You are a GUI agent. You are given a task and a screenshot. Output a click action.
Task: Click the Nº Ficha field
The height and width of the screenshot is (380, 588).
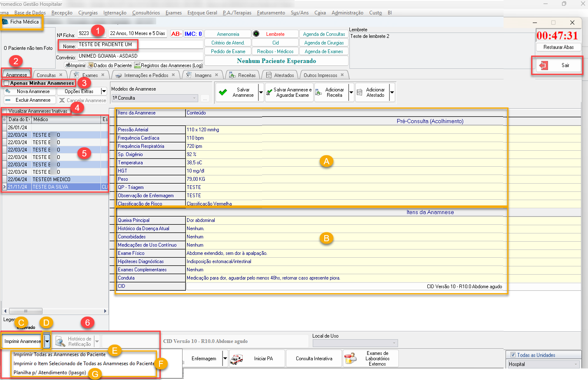(x=91, y=33)
